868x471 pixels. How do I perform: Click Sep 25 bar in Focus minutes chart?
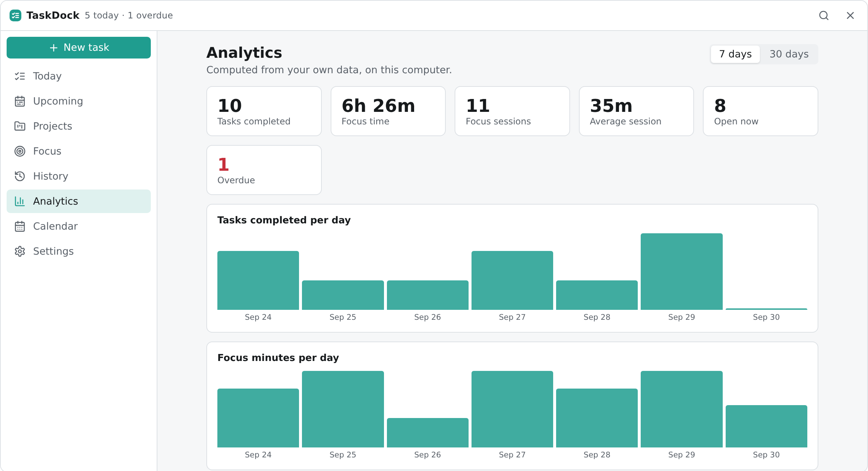click(343, 409)
